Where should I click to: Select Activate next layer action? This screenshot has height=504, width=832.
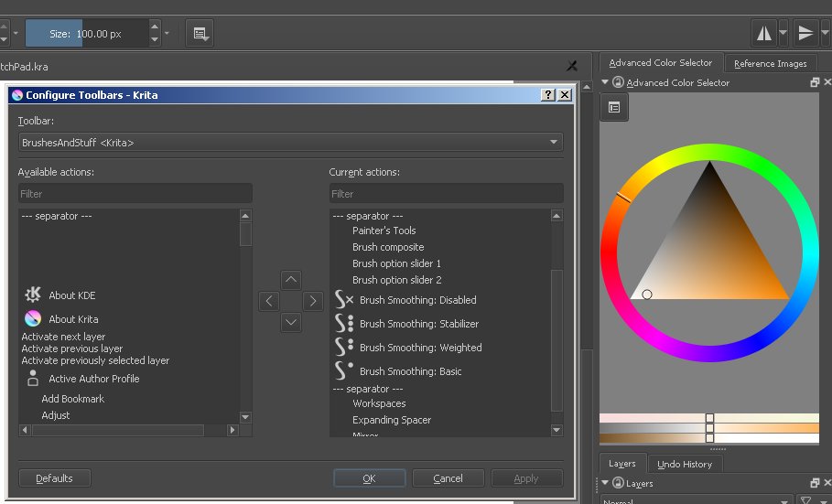pos(63,337)
